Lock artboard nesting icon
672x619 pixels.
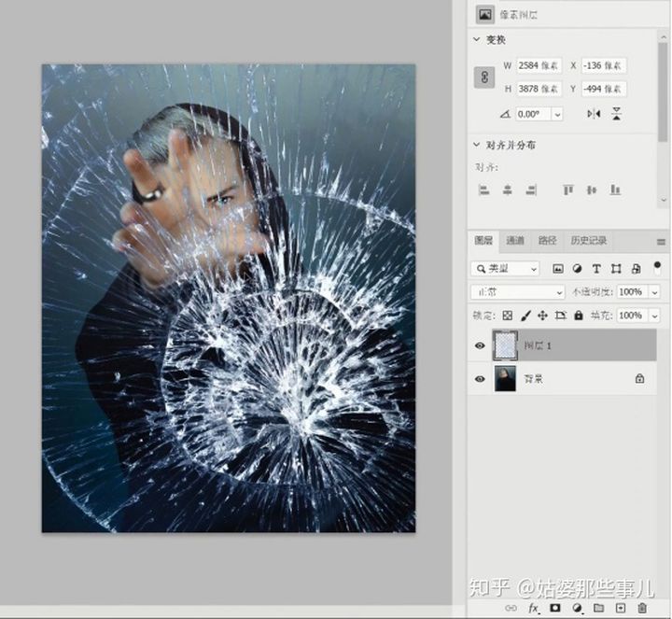(x=561, y=316)
